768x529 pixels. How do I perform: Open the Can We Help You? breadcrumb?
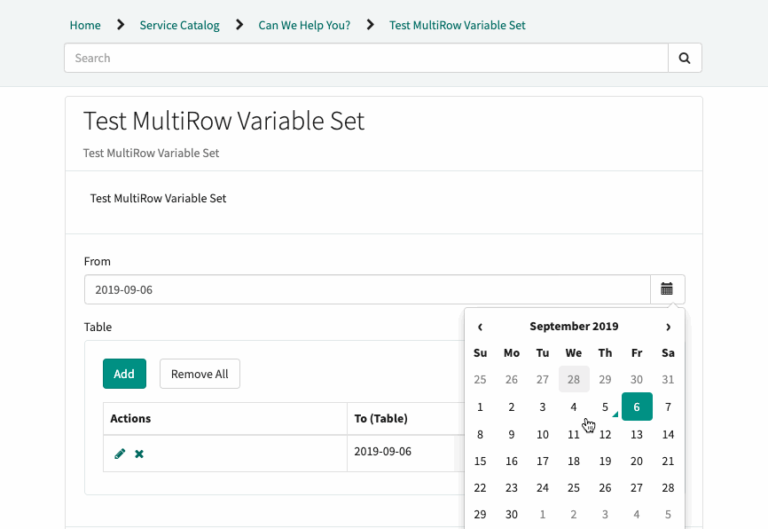pos(304,25)
